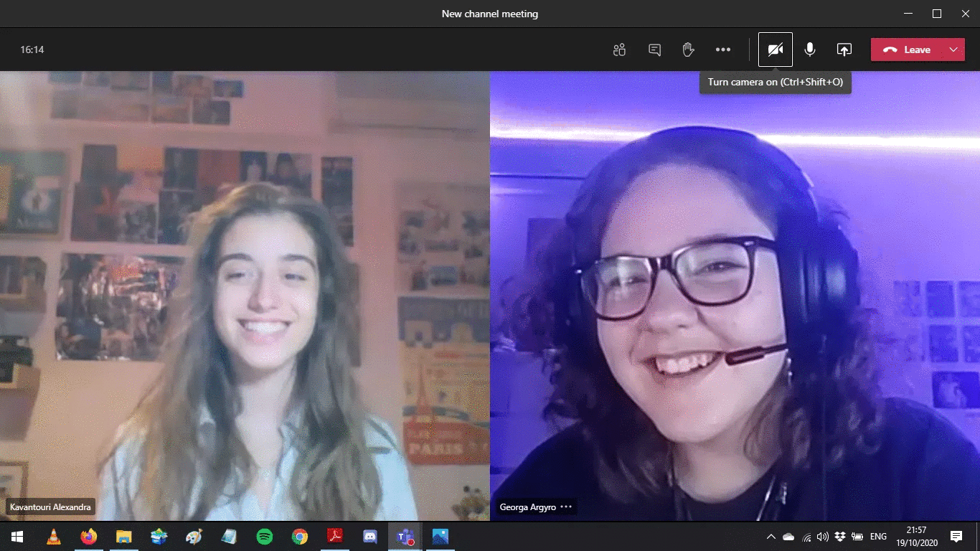Viewport: 980px width, 551px height.
Task: Open Discord from the taskbar
Action: [x=370, y=536]
